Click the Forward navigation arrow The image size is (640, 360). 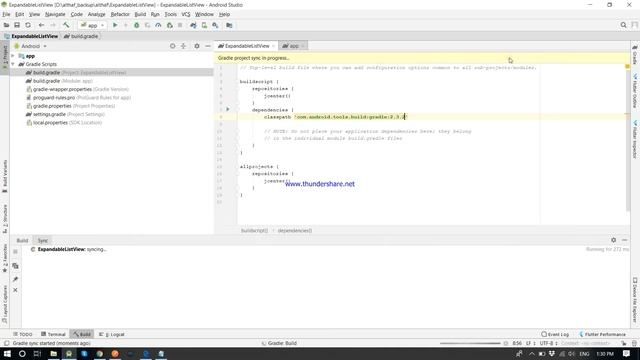[x=53, y=25]
